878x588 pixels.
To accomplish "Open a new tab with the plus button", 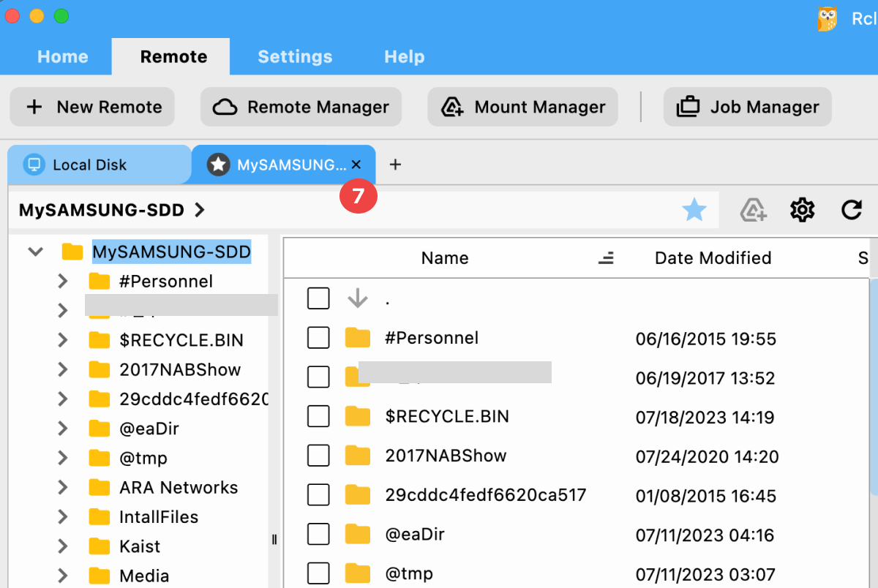I will [395, 165].
